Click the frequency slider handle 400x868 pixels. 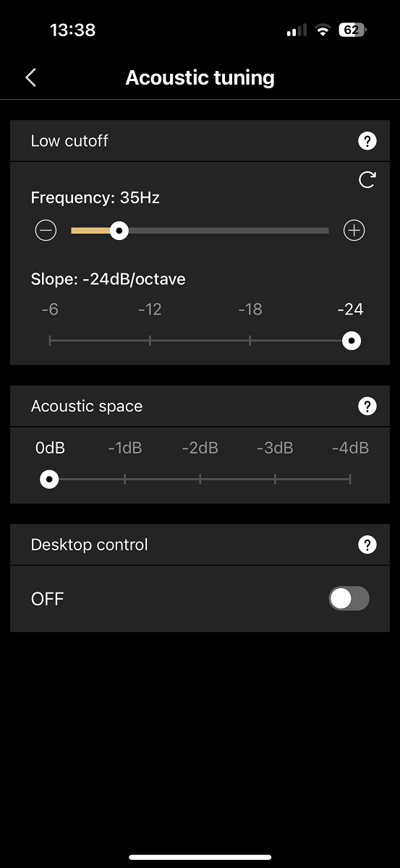click(119, 231)
